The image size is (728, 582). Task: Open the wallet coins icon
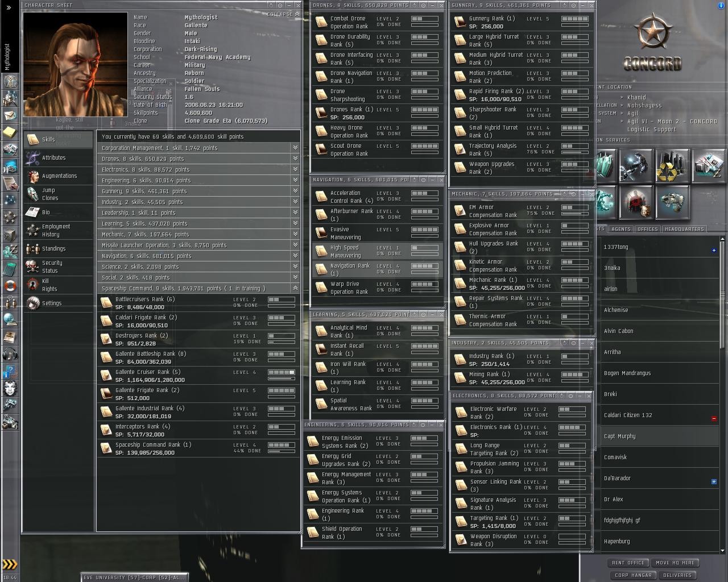point(10,251)
